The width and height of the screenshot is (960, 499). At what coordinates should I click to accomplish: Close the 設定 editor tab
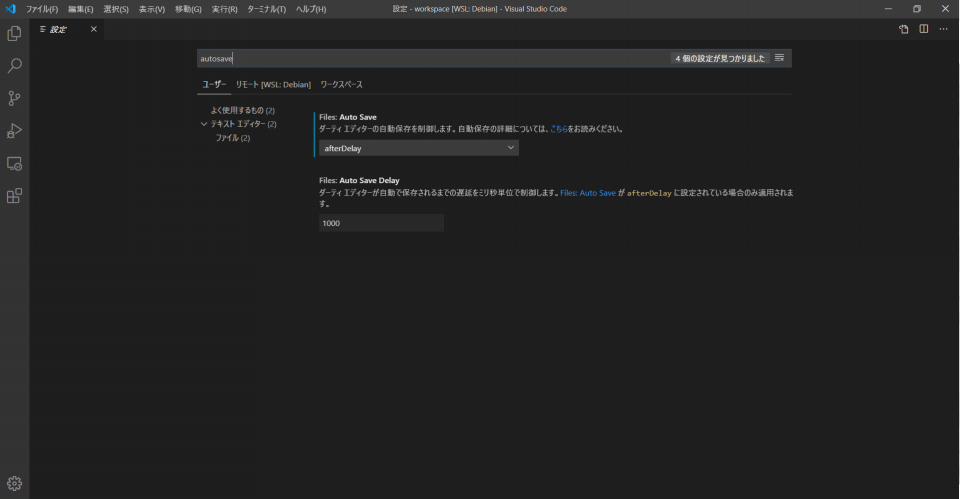[x=94, y=29]
